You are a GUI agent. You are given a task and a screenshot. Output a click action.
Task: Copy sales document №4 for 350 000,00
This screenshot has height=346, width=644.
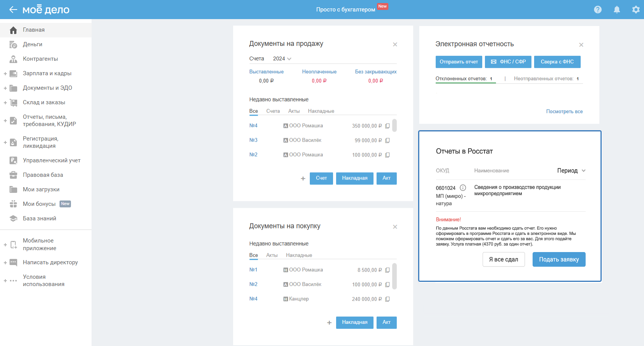click(387, 126)
